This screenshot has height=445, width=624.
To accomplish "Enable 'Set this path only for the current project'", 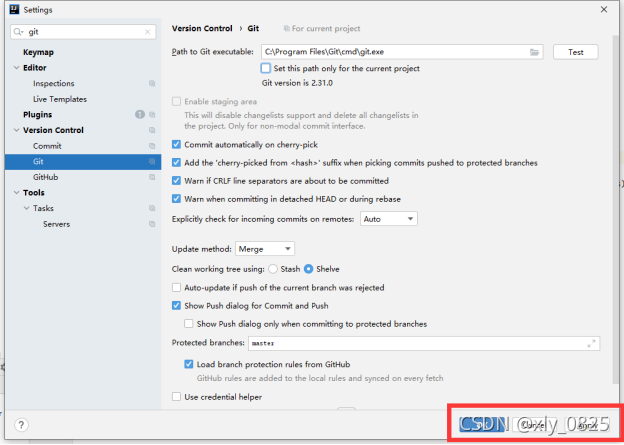I will pos(265,68).
